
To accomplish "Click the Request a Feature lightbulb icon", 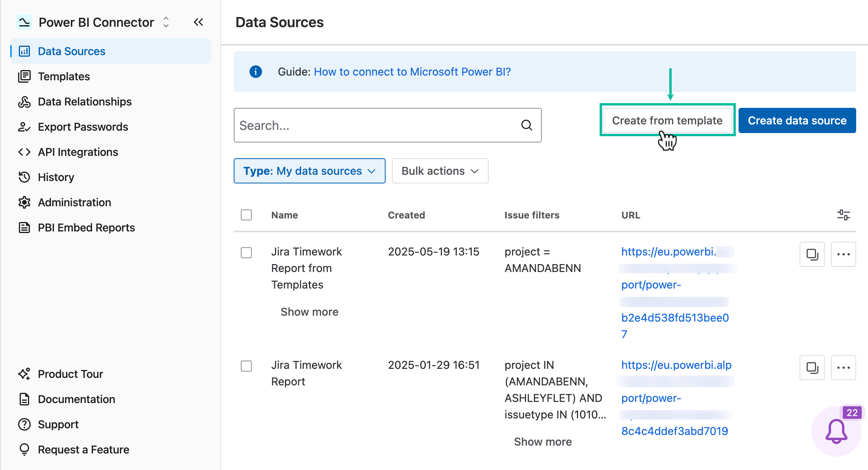I will (x=24, y=450).
